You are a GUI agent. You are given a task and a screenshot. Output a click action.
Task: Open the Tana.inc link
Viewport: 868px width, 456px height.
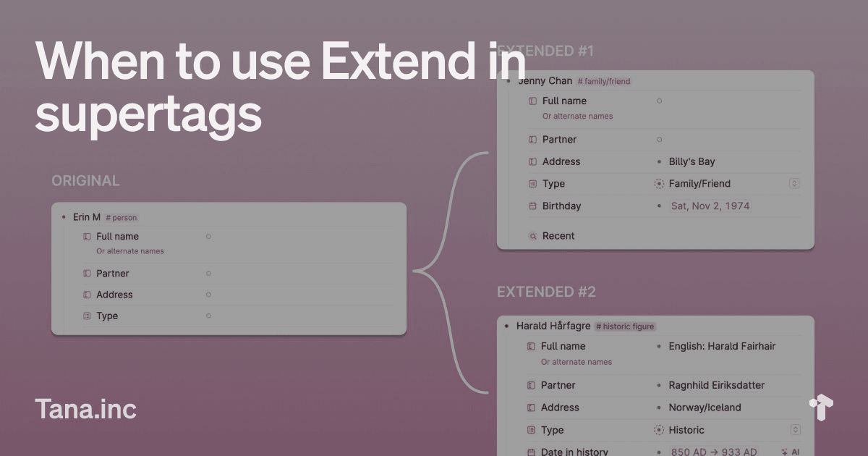coord(86,408)
